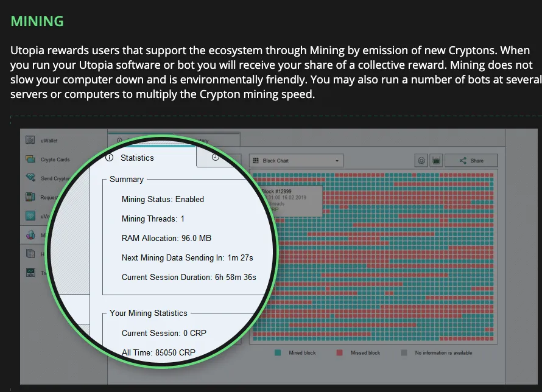This screenshot has height=392, width=542.
Task: Click the 'Mining Threads: 1' line
Action: pyautogui.click(x=153, y=219)
